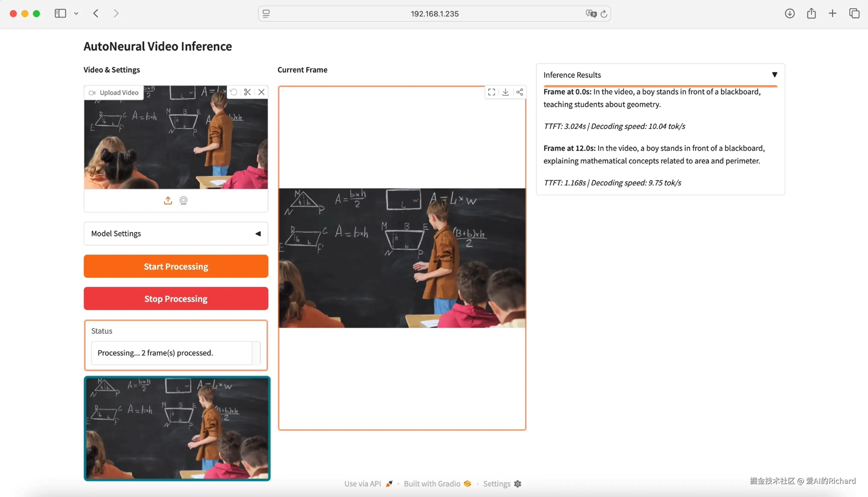Reload the page in Safari
Image resolution: width=868 pixels, height=497 pixels.
point(604,14)
